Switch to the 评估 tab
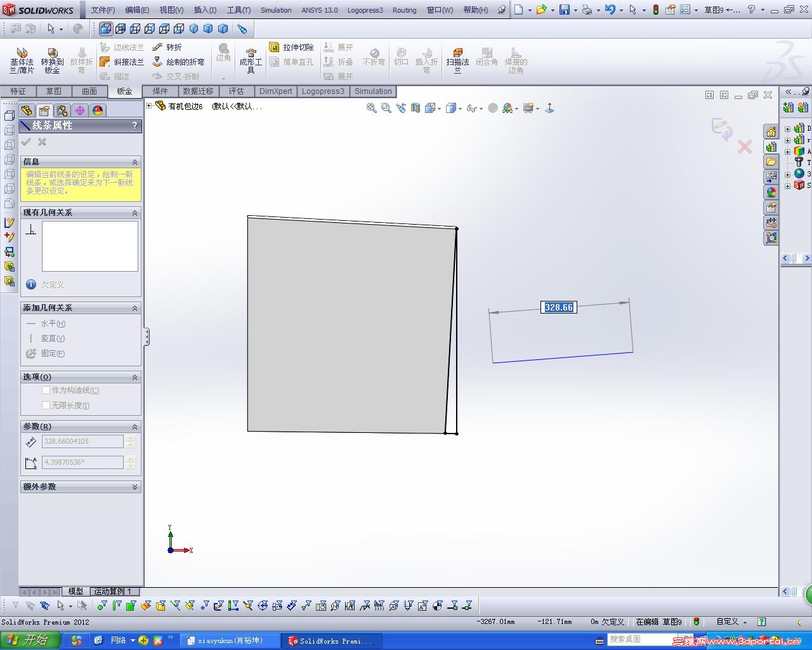This screenshot has width=812, height=650. point(236,91)
